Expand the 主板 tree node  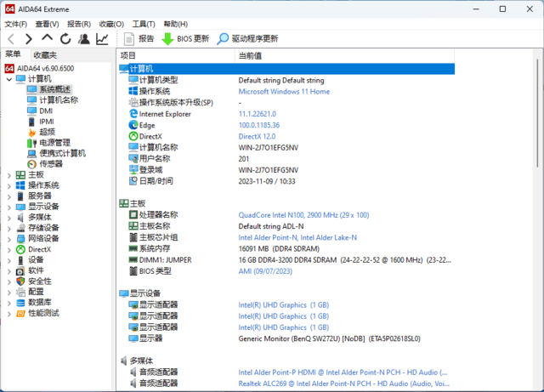coord(9,174)
